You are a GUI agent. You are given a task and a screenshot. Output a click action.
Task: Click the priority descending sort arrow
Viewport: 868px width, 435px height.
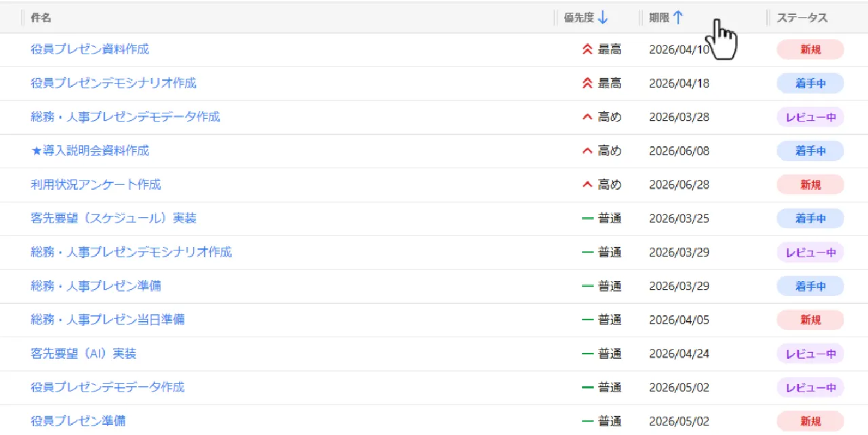pyautogui.click(x=604, y=18)
